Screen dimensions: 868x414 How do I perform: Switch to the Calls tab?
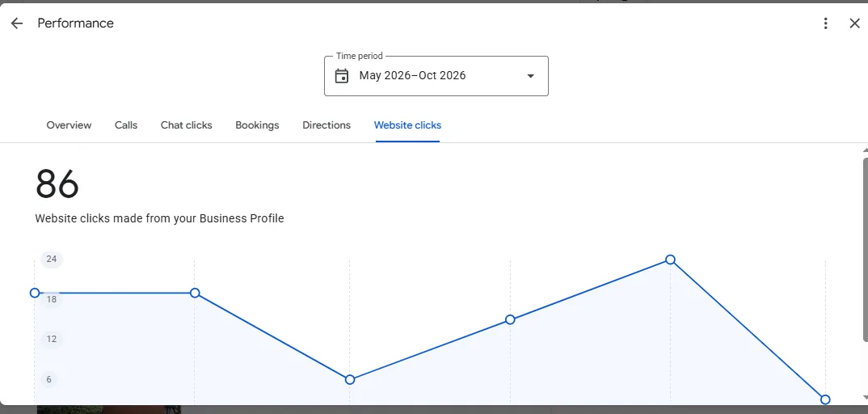[126, 125]
